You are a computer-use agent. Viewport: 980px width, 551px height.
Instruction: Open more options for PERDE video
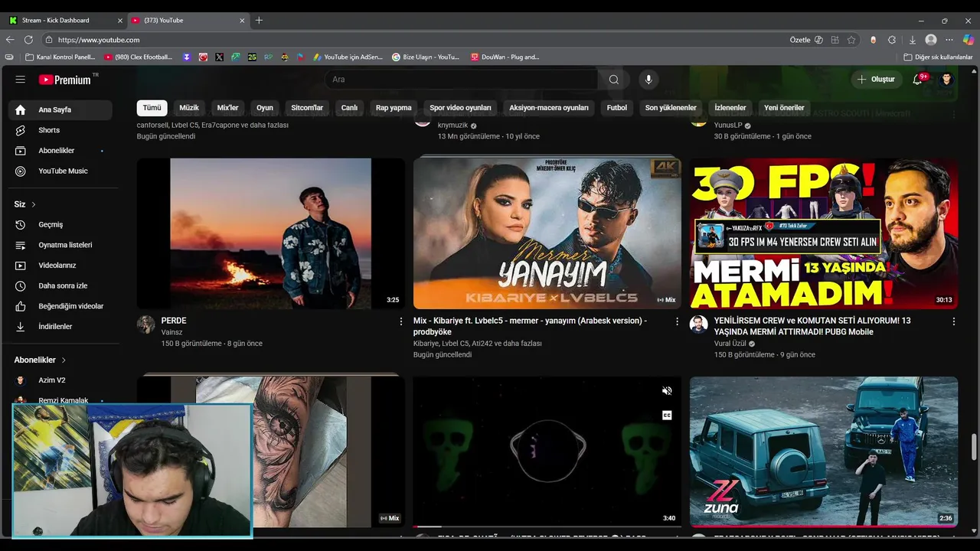[400, 321]
